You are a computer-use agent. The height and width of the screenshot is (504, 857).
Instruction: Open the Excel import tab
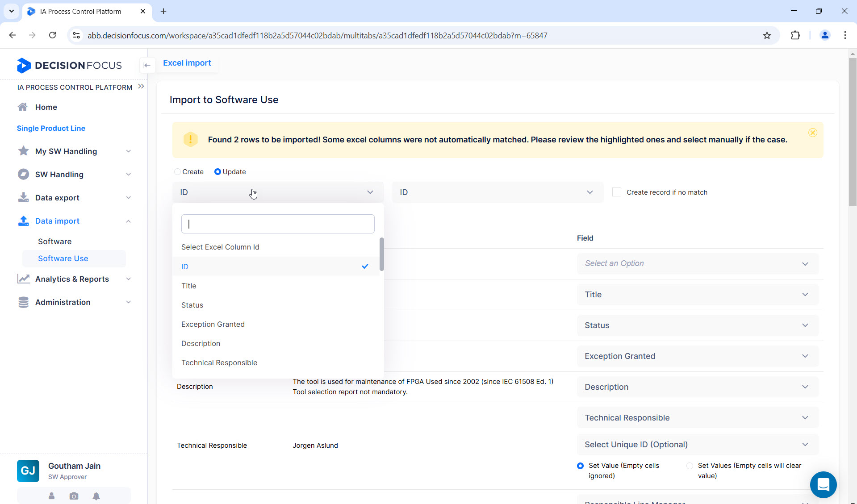coord(187,63)
